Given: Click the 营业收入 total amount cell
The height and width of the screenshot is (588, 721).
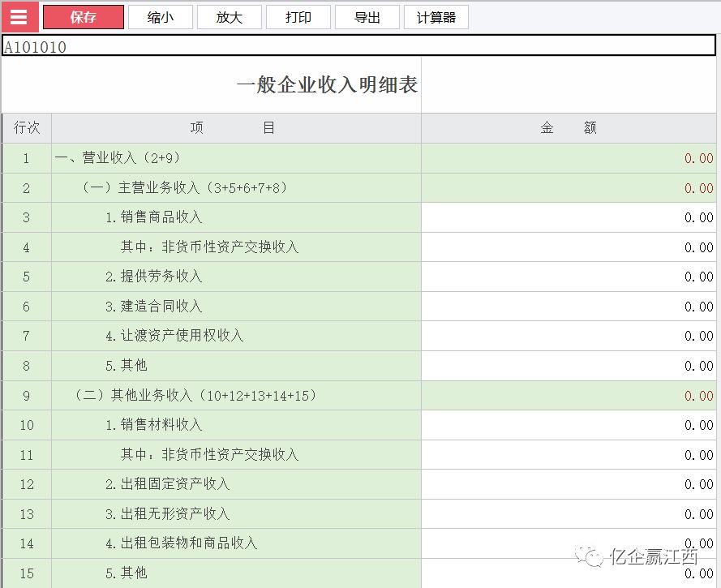Looking at the screenshot, I should (569, 158).
